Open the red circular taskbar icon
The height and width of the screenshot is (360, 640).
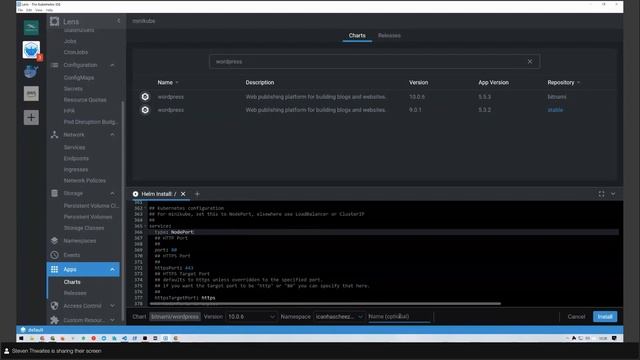coord(93,338)
